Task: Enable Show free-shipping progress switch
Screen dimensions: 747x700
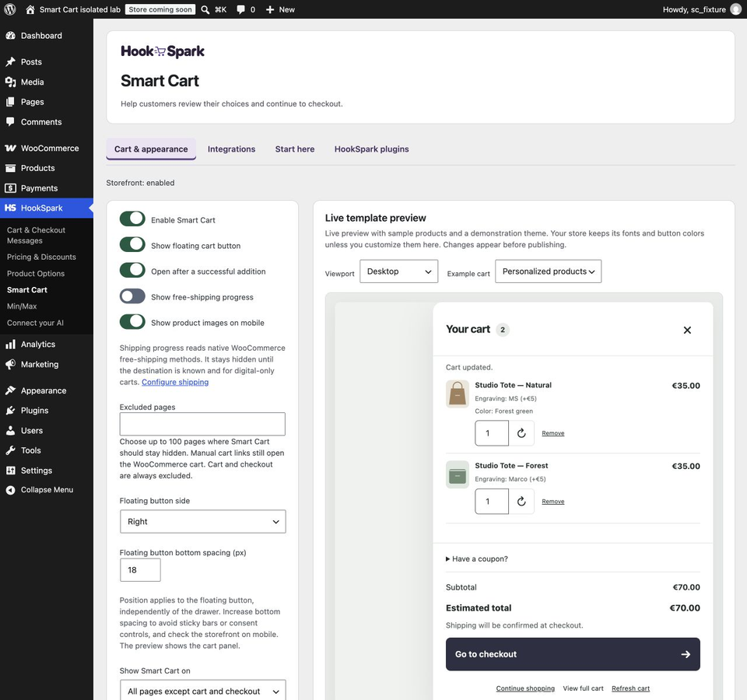Action: coord(132,296)
